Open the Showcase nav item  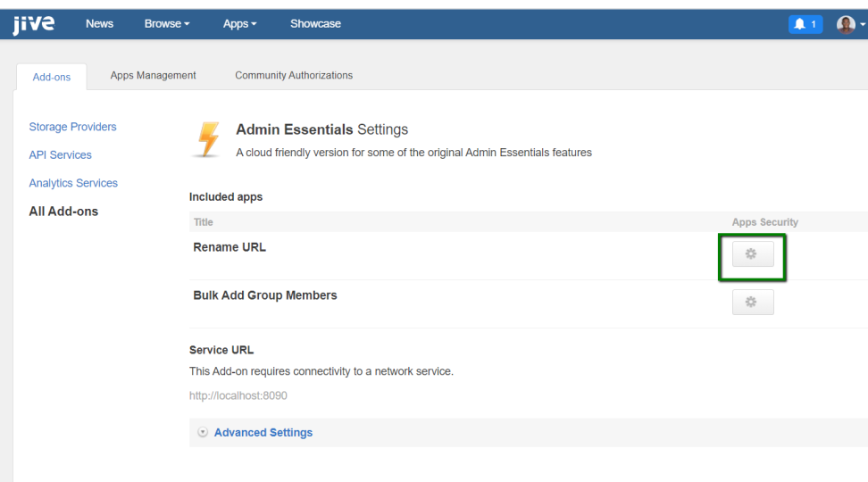pyautogui.click(x=315, y=24)
